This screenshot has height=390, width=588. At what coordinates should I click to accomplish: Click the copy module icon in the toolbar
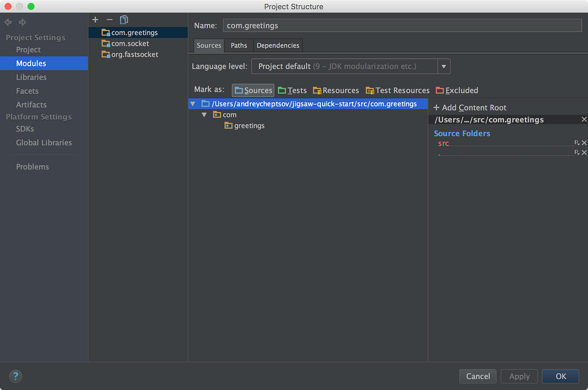pos(123,20)
